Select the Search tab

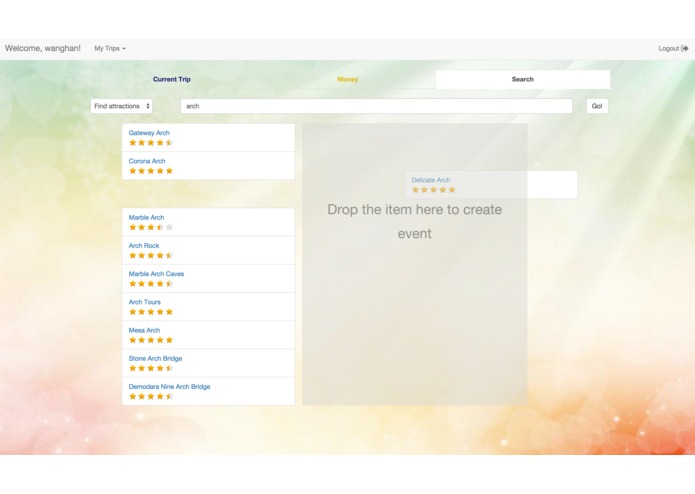click(x=523, y=79)
